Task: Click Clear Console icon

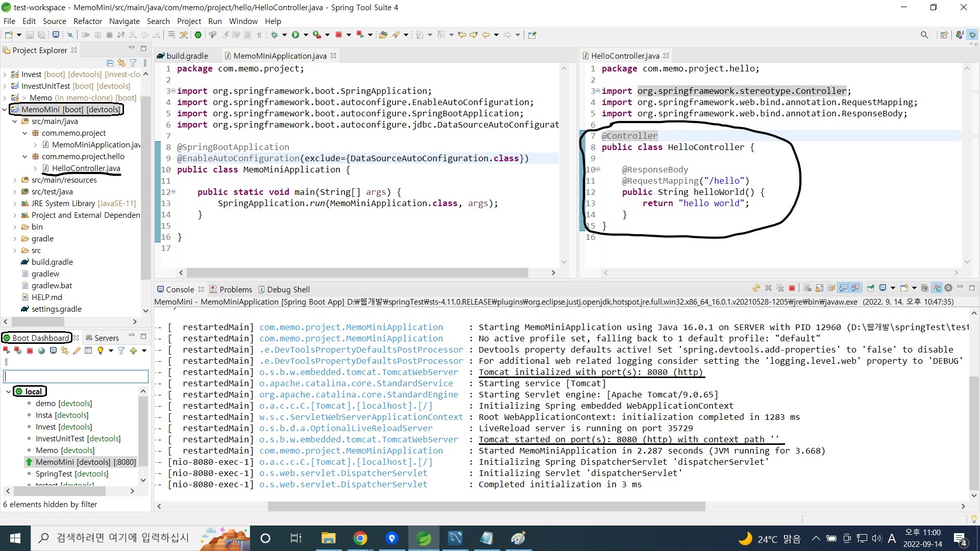Action: 807,288
